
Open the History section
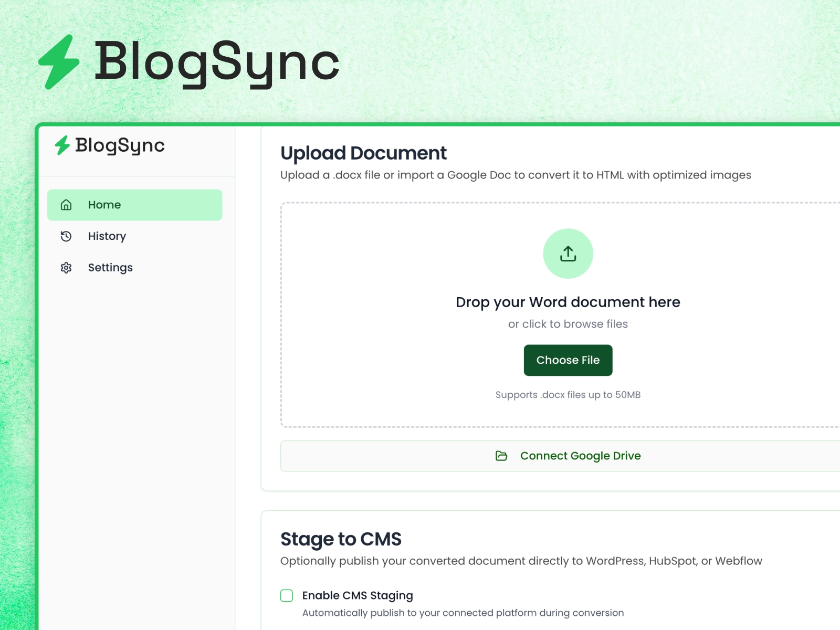(x=107, y=236)
